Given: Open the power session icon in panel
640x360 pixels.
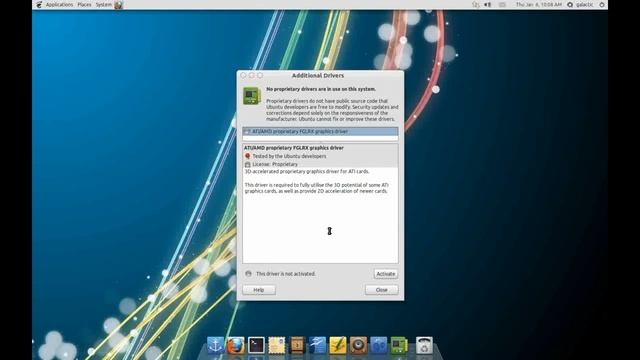Looking at the screenshot, I should click(602, 5).
